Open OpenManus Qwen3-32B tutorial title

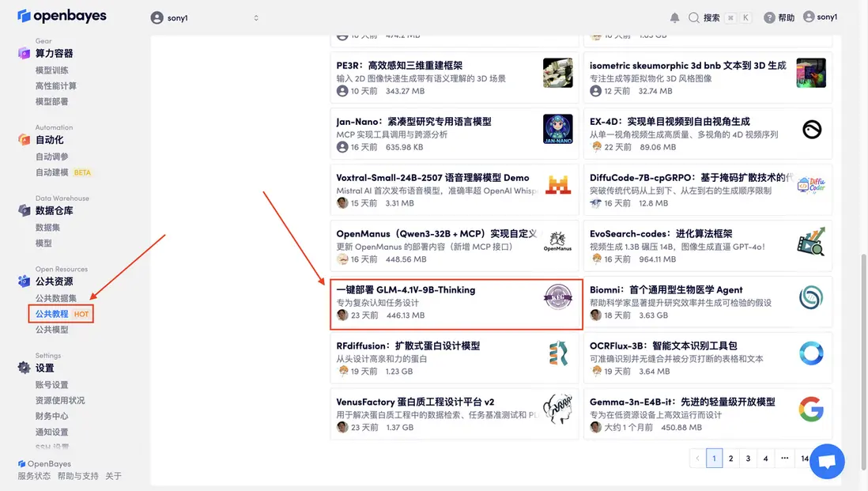click(436, 233)
